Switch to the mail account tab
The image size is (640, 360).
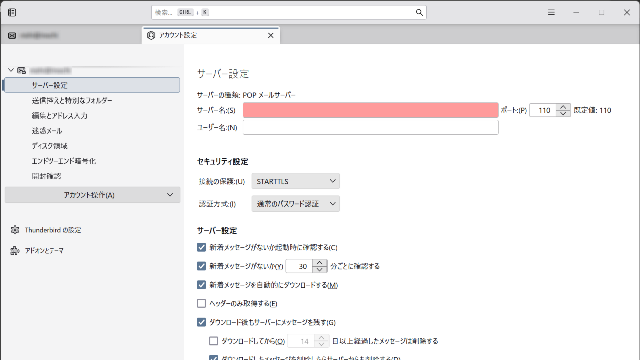[x=72, y=36]
